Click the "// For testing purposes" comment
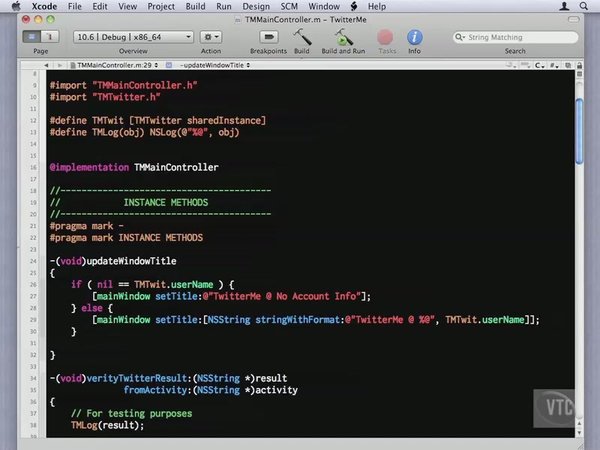The height and width of the screenshot is (450, 600). (132, 413)
